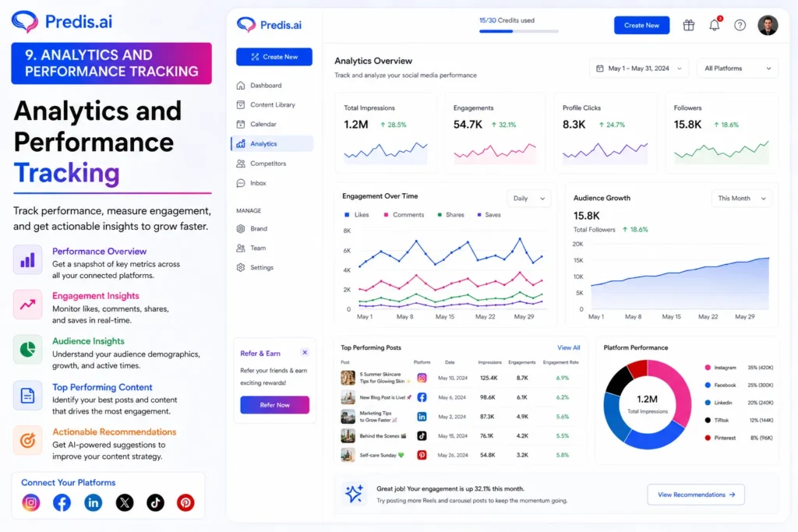Click the Top Performing Content document icon

(x=27, y=395)
